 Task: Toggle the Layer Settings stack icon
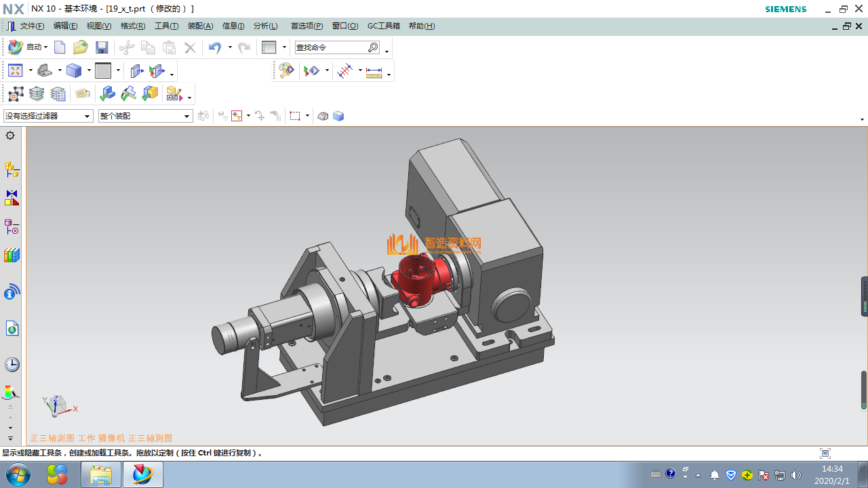[37, 94]
